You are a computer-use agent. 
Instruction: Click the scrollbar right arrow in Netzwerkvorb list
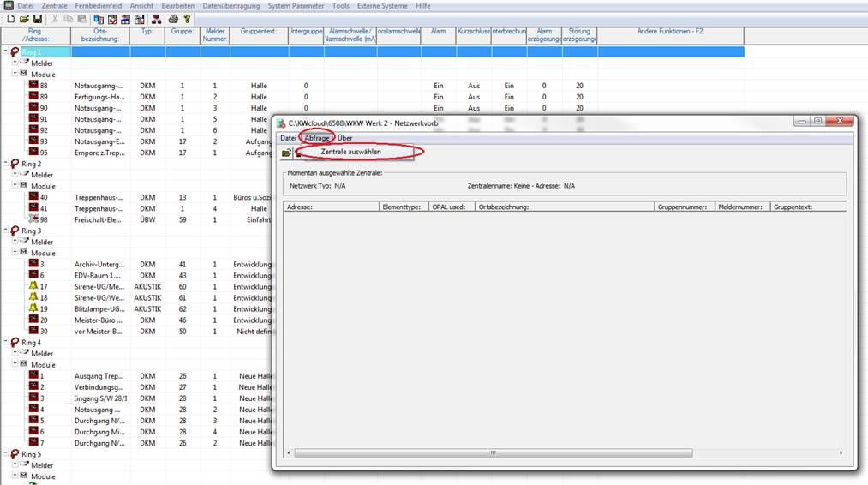click(841, 453)
